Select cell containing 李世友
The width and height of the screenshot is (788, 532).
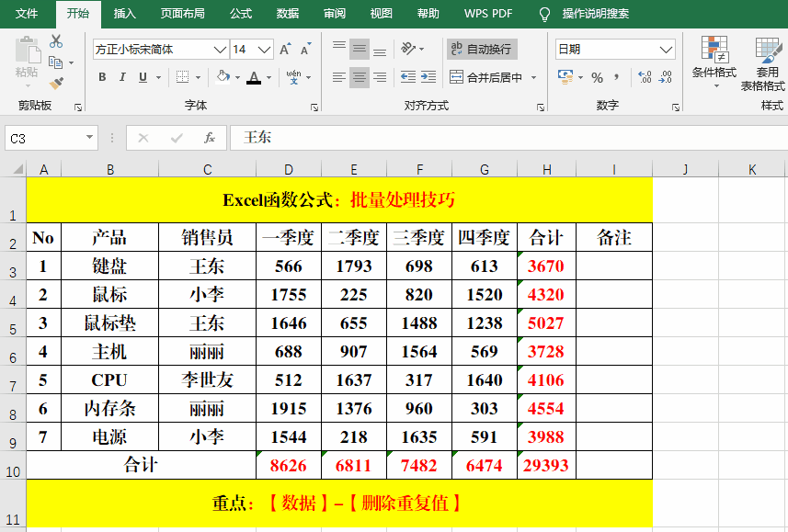tap(207, 379)
